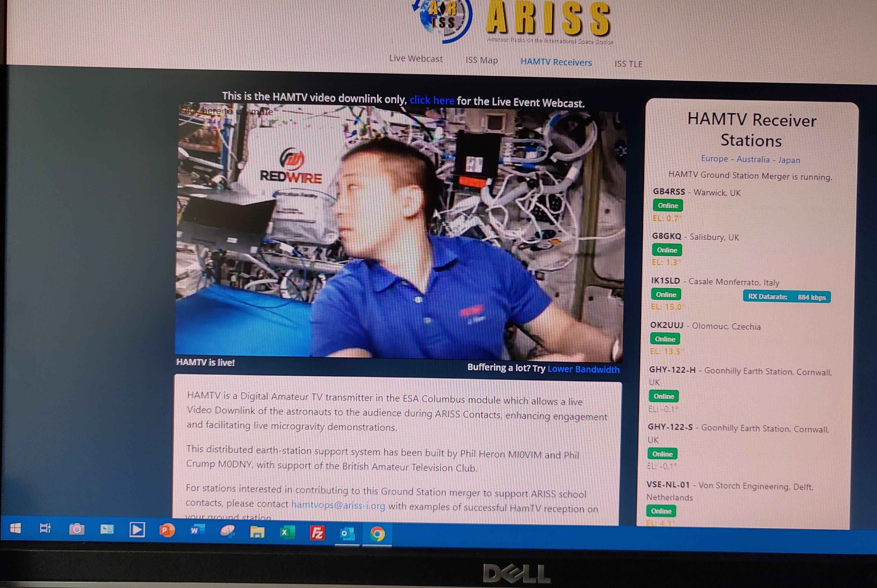Click the hamtvops@ariss-i.org email link

(338, 505)
